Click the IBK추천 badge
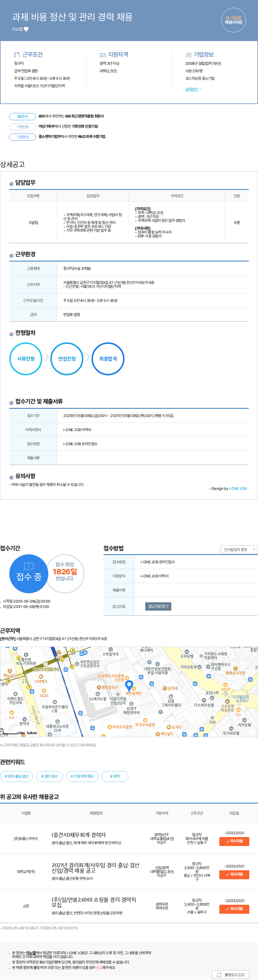258x980 pixels. click(22, 116)
